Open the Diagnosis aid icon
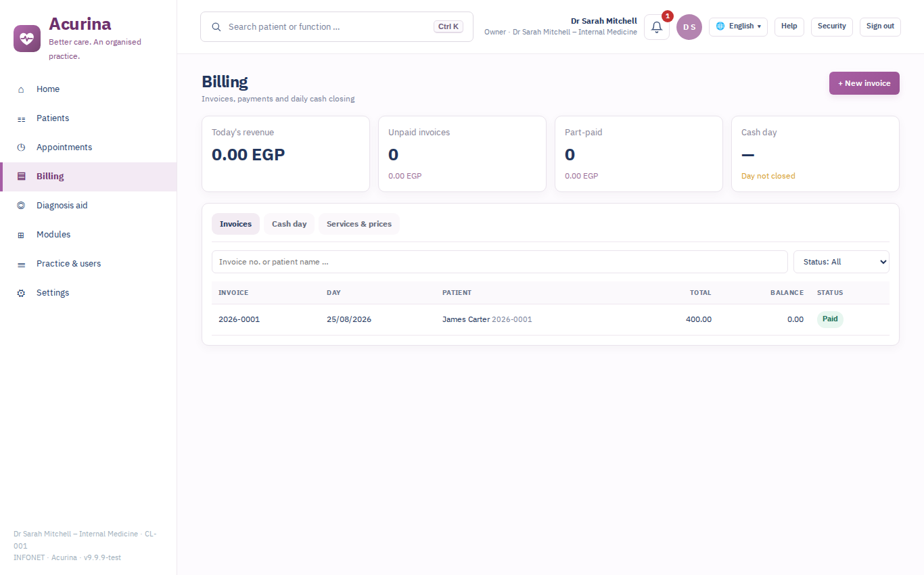The height and width of the screenshot is (575, 924). click(21, 206)
